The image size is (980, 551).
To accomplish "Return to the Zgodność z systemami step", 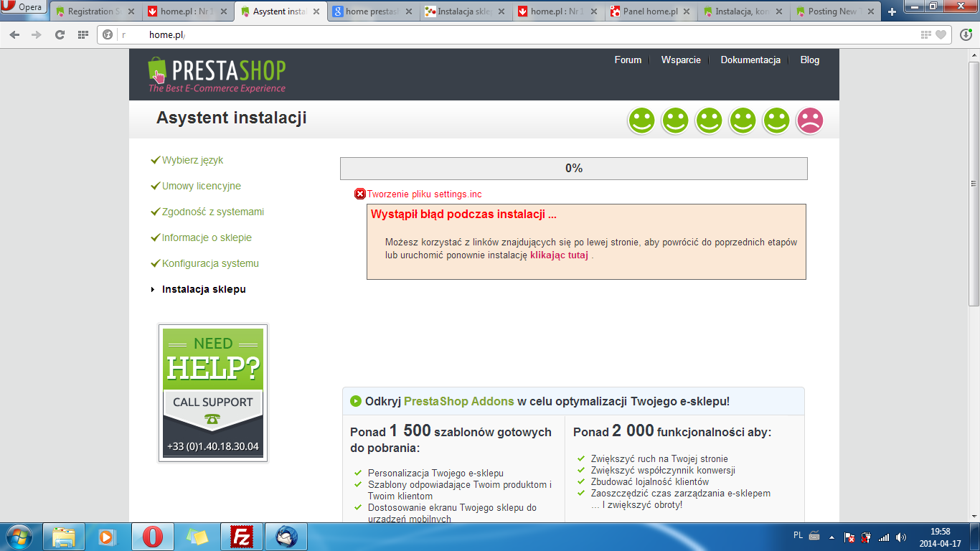I will click(213, 212).
